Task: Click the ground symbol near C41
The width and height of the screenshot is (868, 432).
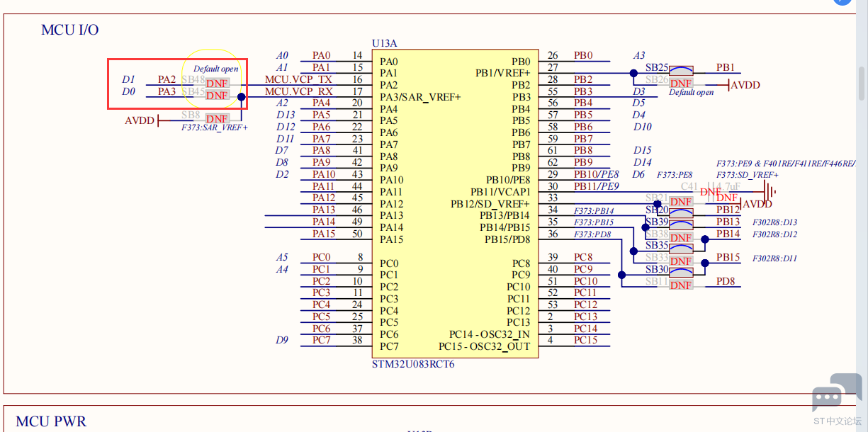Action: click(770, 191)
